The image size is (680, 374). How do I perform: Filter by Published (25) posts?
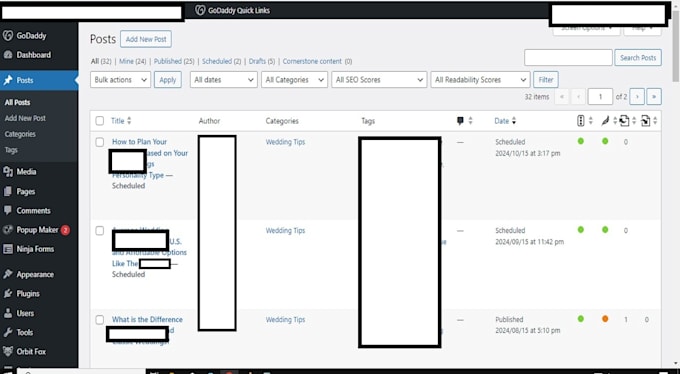[x=174, y=62]
